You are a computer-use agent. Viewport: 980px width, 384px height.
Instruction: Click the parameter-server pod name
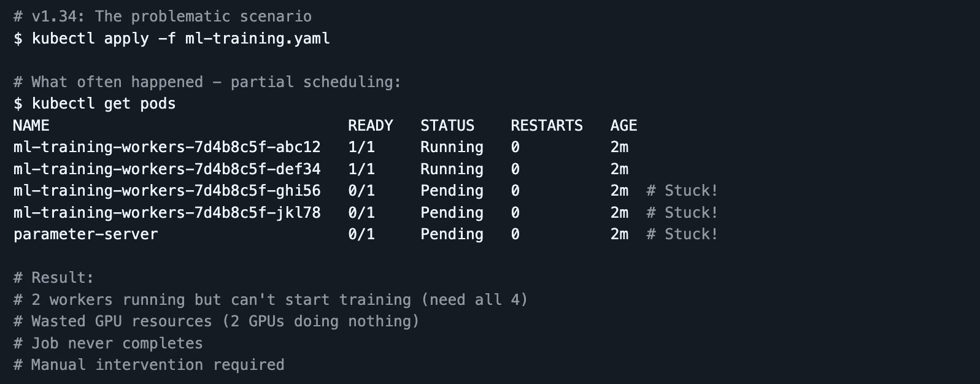(x=86, y=234)
